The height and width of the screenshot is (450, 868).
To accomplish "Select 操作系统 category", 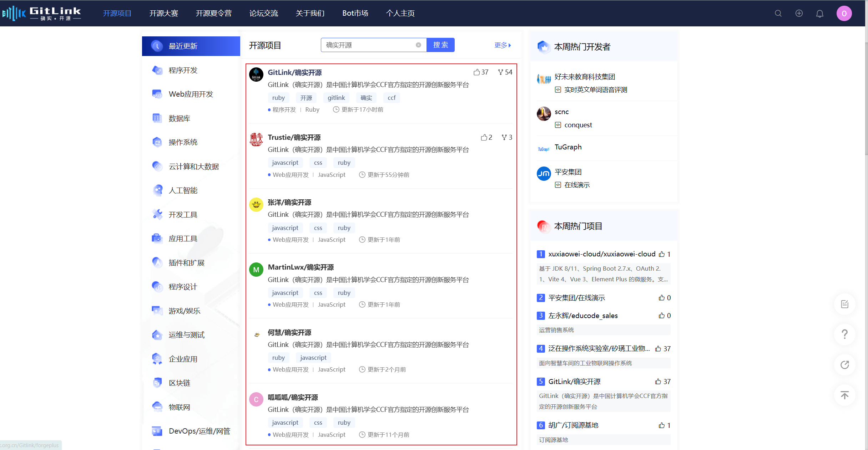I will (x=191, y=142).
